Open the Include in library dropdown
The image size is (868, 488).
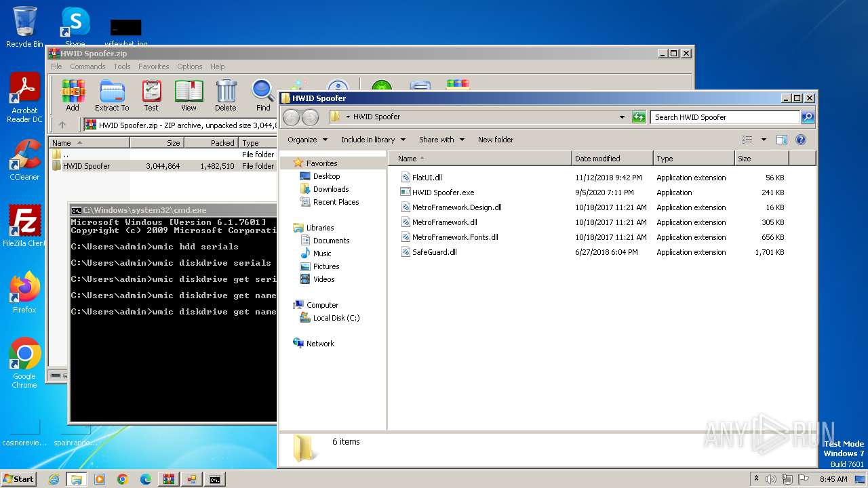coord(373,140)
